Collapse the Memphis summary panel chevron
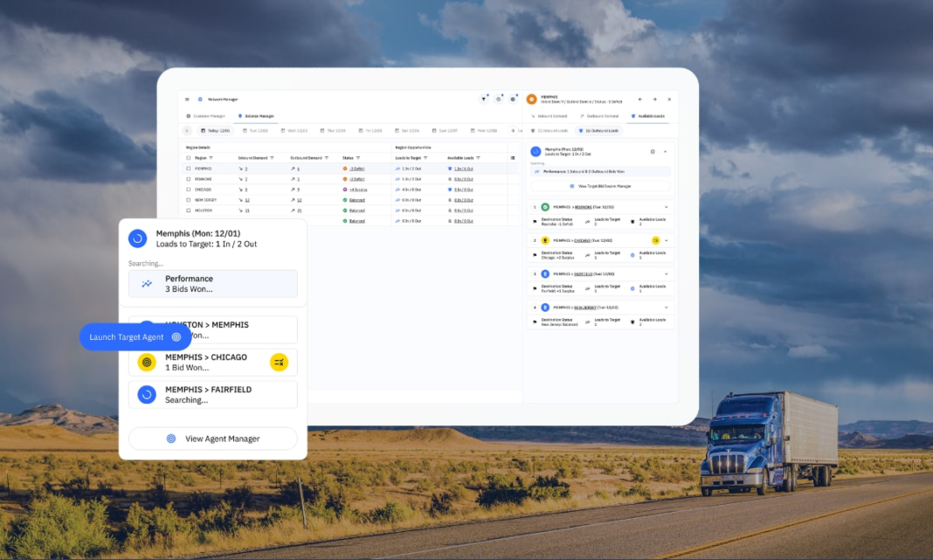 click(x=666, y=151)
